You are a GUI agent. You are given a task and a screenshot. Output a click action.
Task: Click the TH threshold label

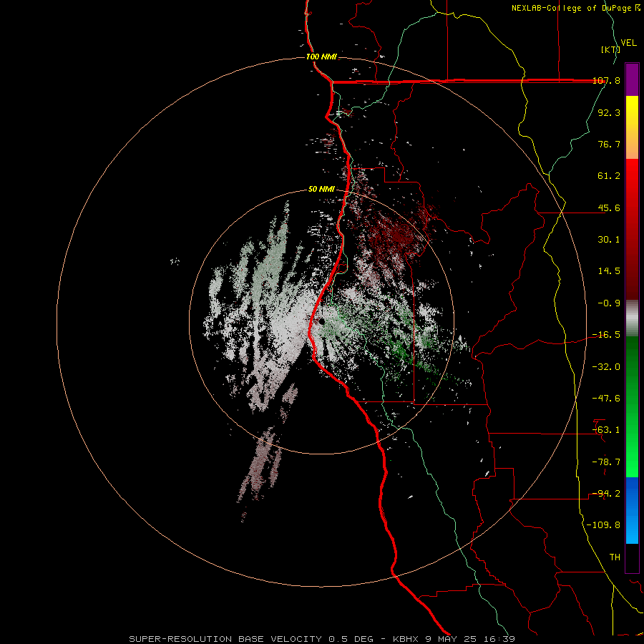click(x=615, y=557)
